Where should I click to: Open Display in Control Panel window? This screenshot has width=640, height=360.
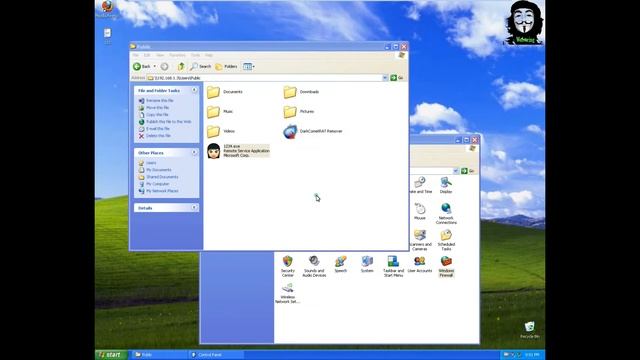click(x=446, y=185)
